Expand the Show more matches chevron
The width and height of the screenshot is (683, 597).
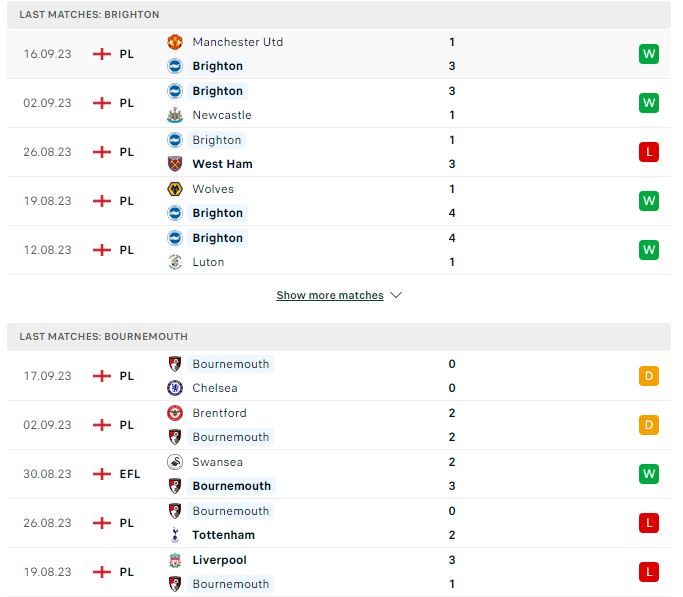point(396,295)
